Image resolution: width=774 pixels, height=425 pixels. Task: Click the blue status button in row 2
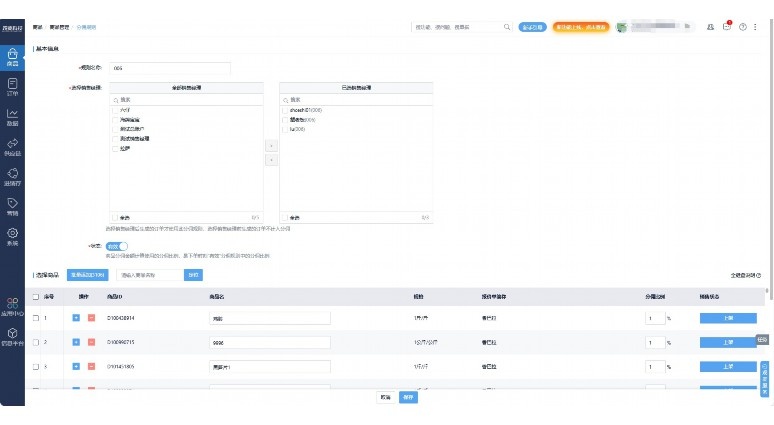pos(728,342)
